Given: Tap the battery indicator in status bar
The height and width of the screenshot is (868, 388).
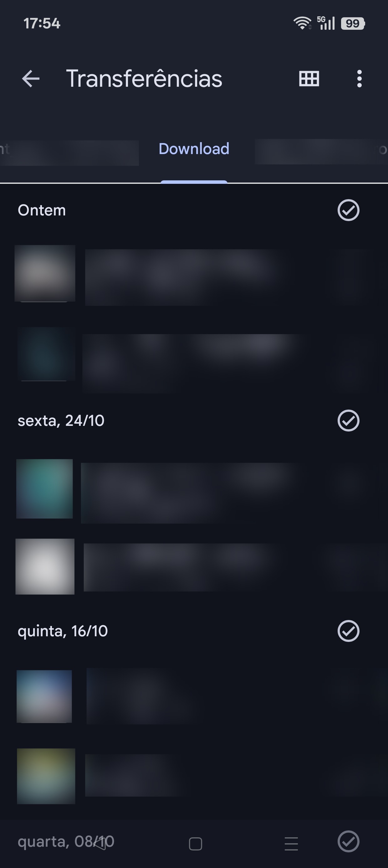Looking at the screenshot, I should (353, 23).
